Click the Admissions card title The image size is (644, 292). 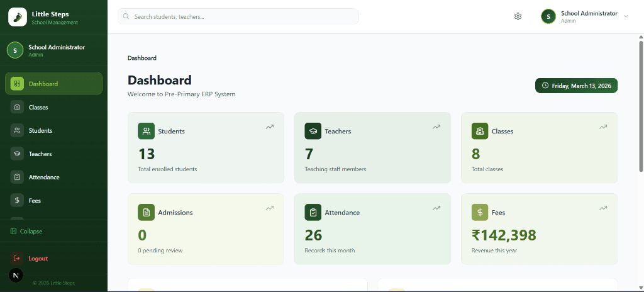point(175,213)
